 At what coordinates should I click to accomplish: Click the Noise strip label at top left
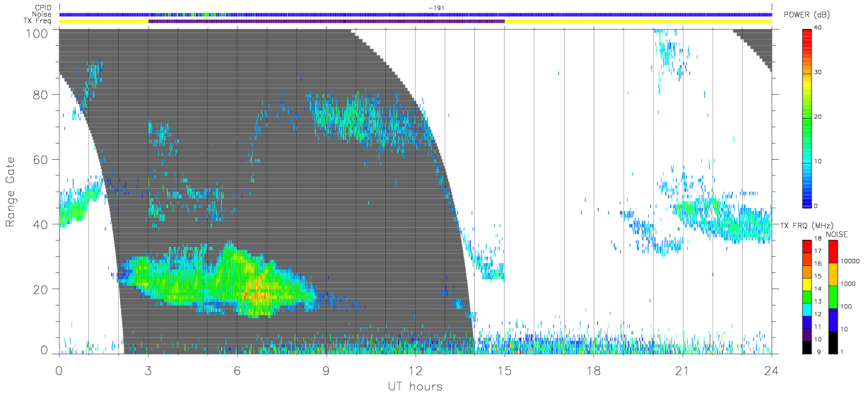click(43, 14)
